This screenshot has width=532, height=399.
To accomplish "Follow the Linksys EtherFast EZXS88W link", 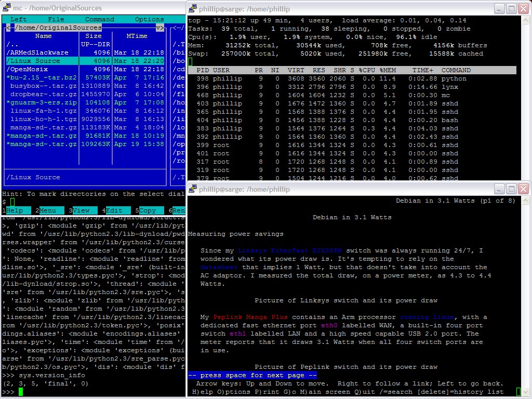I will (x=289, y=250).
